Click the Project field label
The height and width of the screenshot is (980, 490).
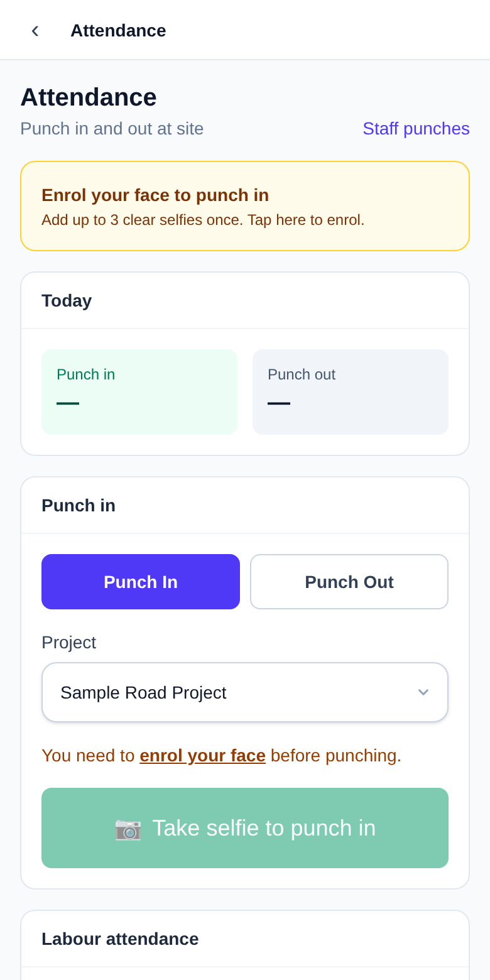point(68,642)
